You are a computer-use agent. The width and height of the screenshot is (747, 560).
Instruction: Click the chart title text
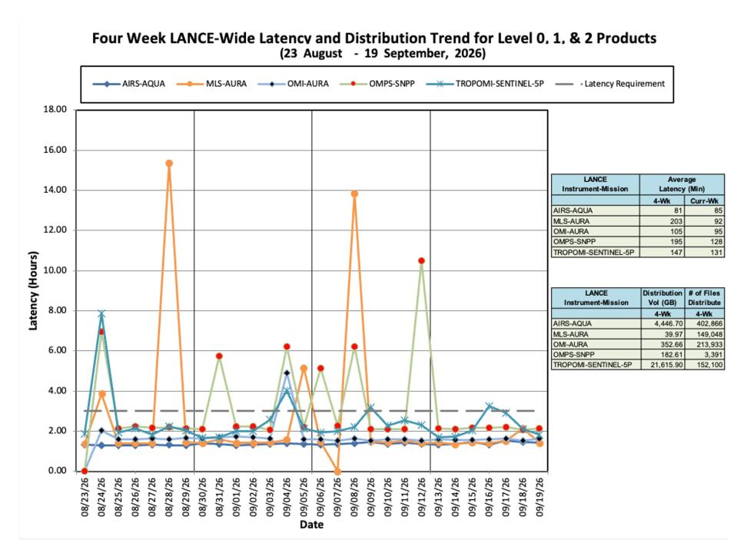pyautogui.click(x=374, y=38)
